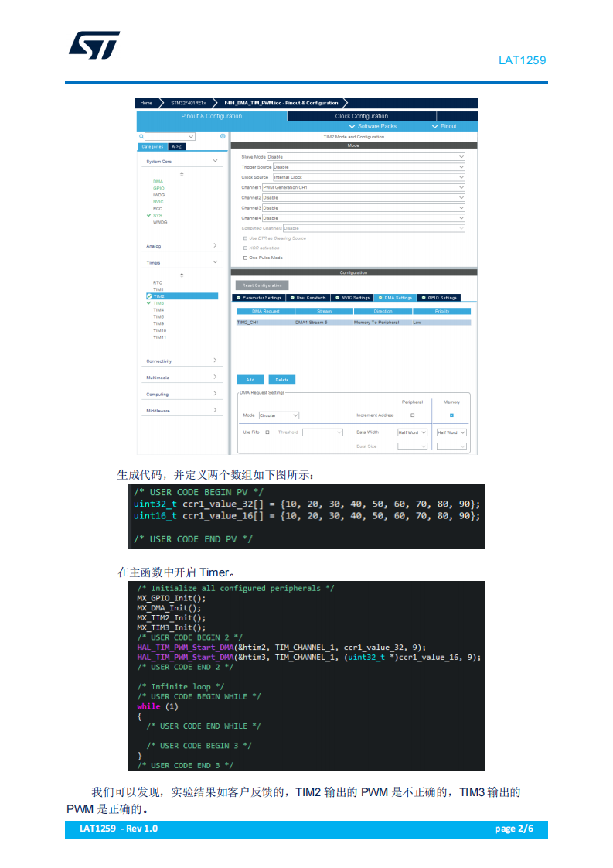Image resolution: width=613 pixels, height=868 pixels.
Task: Toggle Use ETR as Clearing Source checkbox
Action: 246,238
